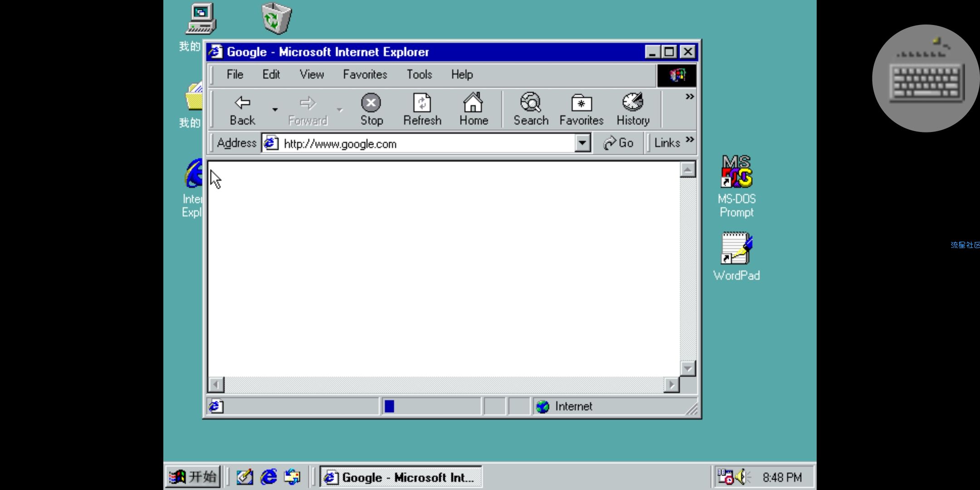Screen dimensions: 980x490
Task: Click the page icon in address bar
Action: pos(271,143)
